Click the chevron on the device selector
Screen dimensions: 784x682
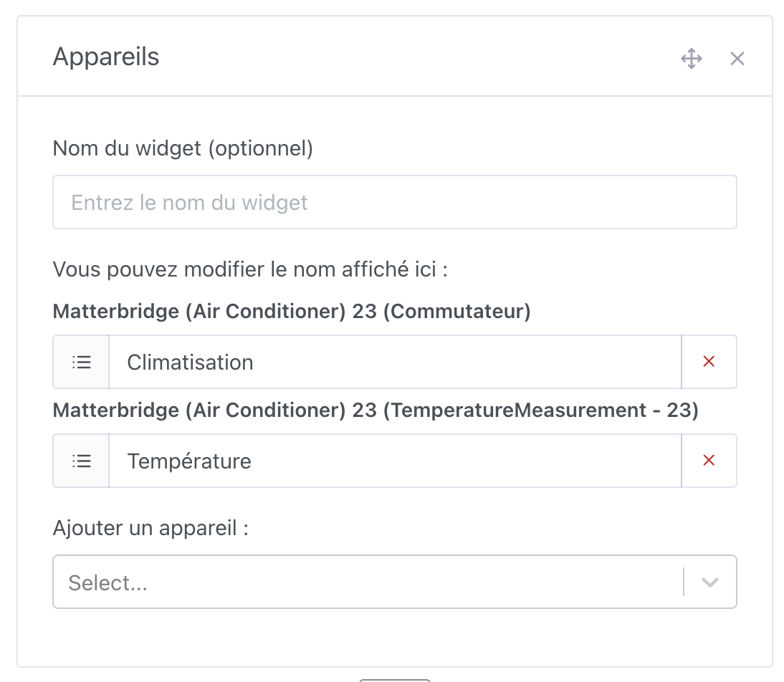[x=709, y=582]
